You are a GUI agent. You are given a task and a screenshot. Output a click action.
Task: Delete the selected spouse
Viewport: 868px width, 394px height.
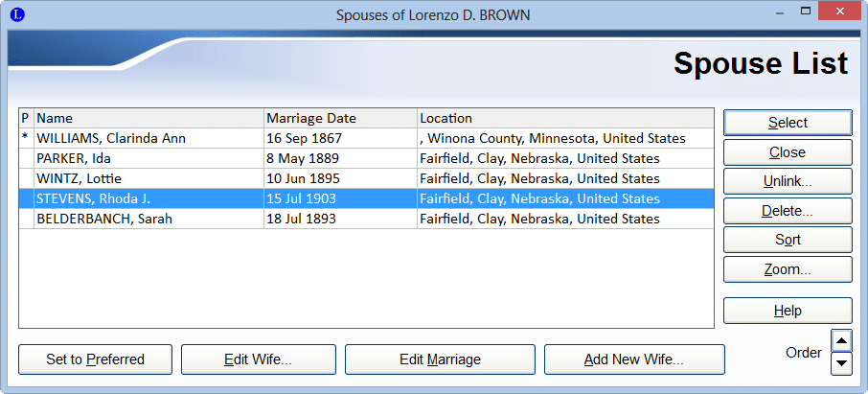(787, 211)
